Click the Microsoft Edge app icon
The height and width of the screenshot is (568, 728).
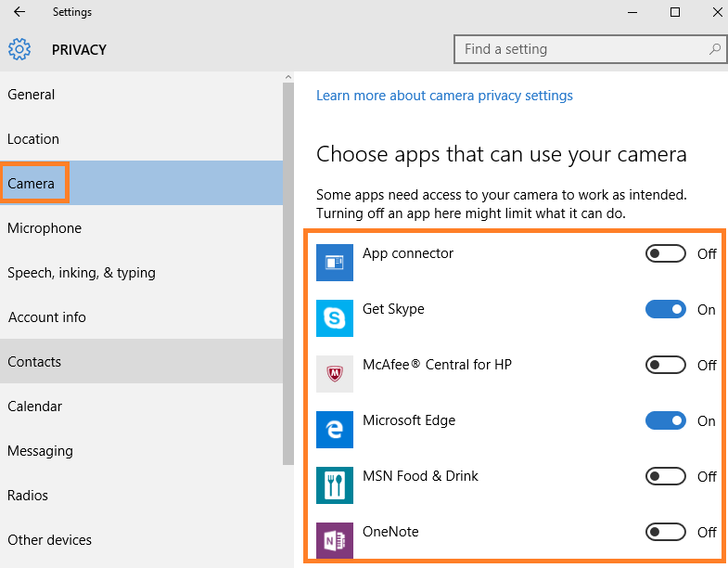pyautogui.click(x=334, y=430)
